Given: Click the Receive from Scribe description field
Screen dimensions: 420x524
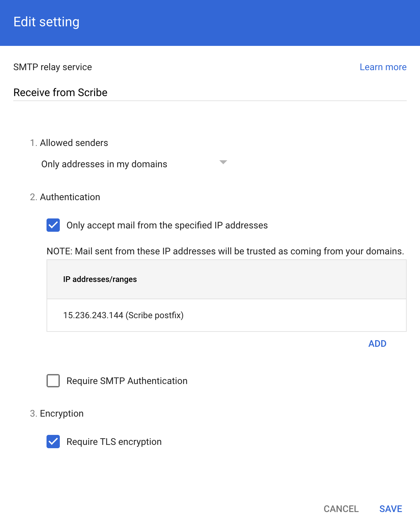Looking at the screenshot, I should point(210,92).
